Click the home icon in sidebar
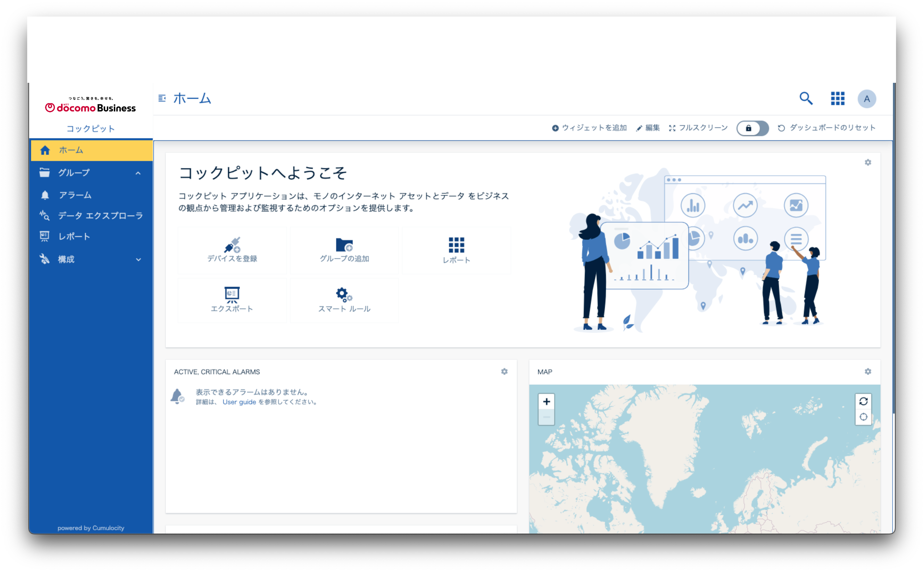This screenshot has width=924, height=572. click(x=45, y=150)
